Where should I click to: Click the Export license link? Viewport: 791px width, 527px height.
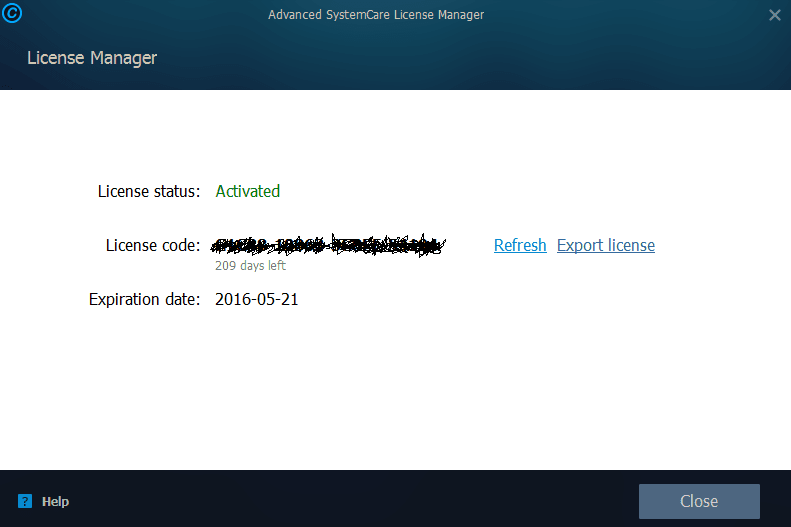tap(606, 245)
